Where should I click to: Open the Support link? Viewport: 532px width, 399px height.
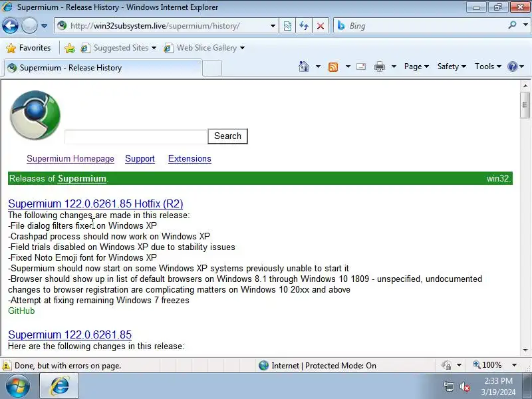(x=140, y=159)
